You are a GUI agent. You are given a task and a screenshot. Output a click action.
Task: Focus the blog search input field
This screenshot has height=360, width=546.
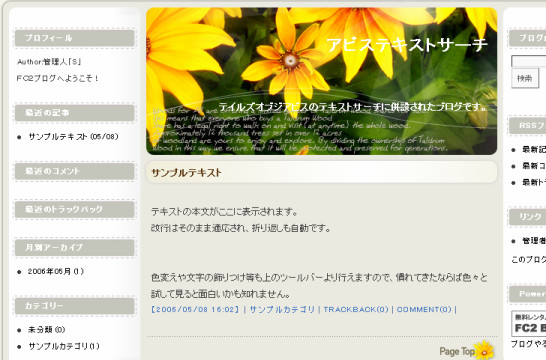point(529,61)
